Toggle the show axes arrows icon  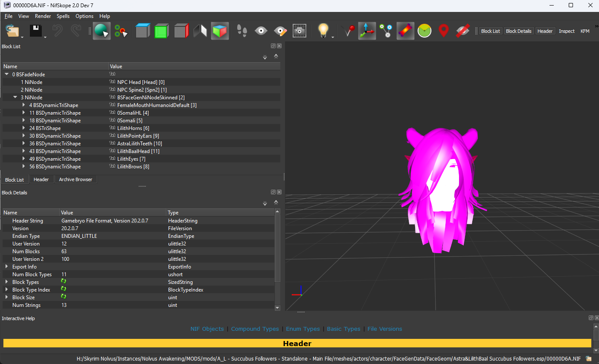coord(367,31)
